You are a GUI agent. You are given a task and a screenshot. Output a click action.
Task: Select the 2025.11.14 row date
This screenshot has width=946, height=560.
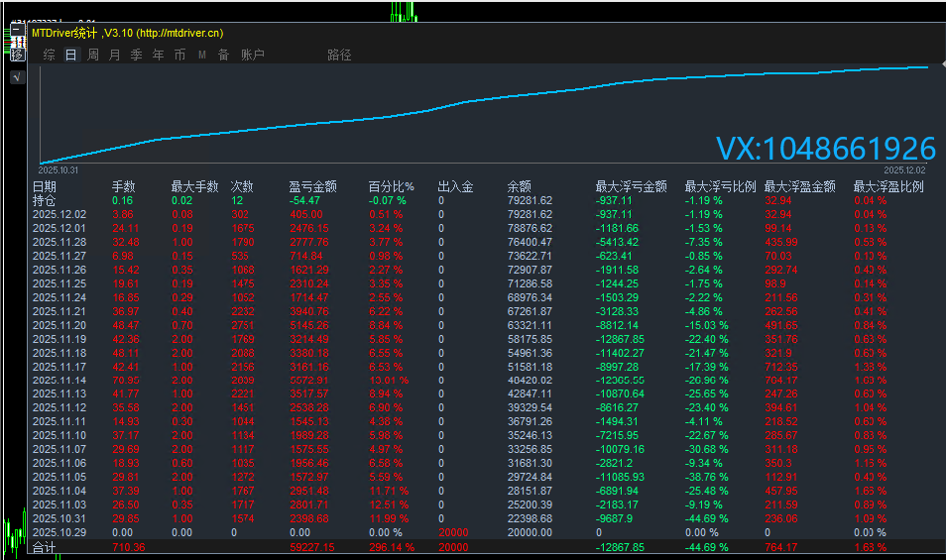[59, 380]
